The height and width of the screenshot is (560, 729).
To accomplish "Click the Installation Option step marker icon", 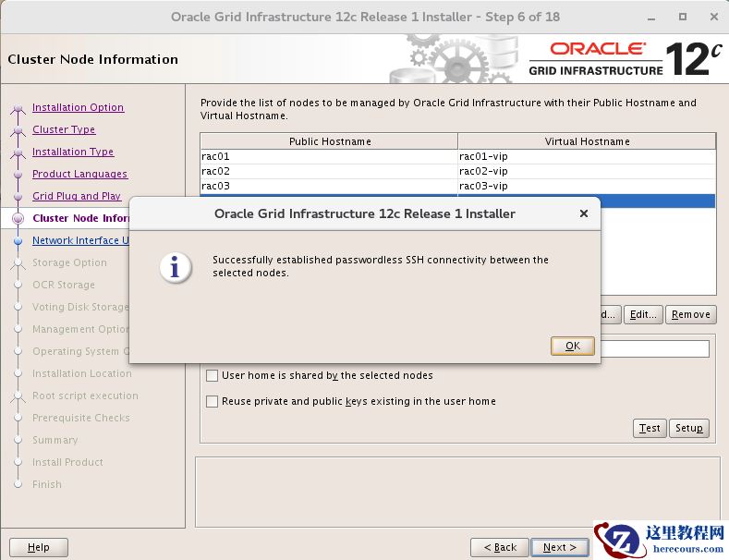I will click(18, 109).
